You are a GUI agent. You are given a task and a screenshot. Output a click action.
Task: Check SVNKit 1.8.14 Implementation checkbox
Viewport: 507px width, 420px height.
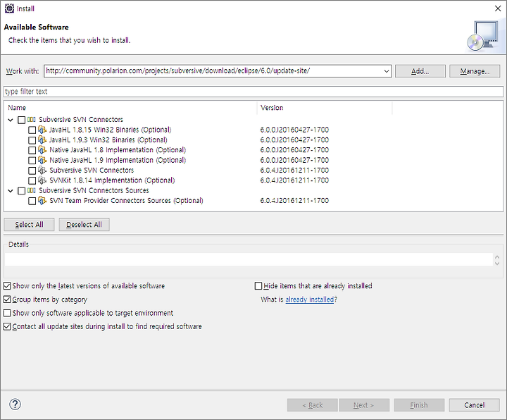(32, 180)
